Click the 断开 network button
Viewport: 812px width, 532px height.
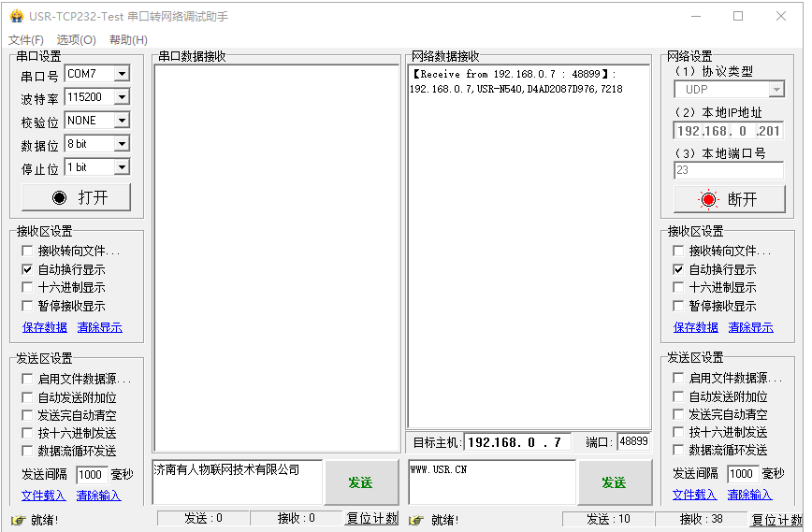click(x=729, y=199)
